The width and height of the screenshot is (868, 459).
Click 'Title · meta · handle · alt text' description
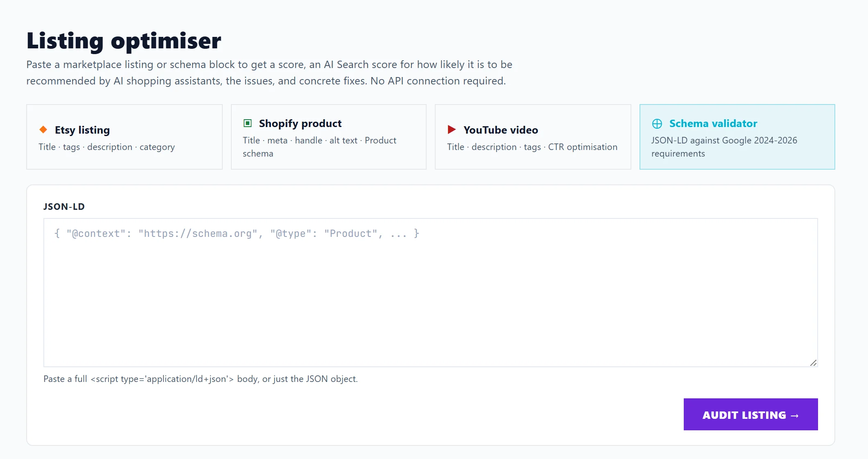pyautogui.click(x=319, y=147)
